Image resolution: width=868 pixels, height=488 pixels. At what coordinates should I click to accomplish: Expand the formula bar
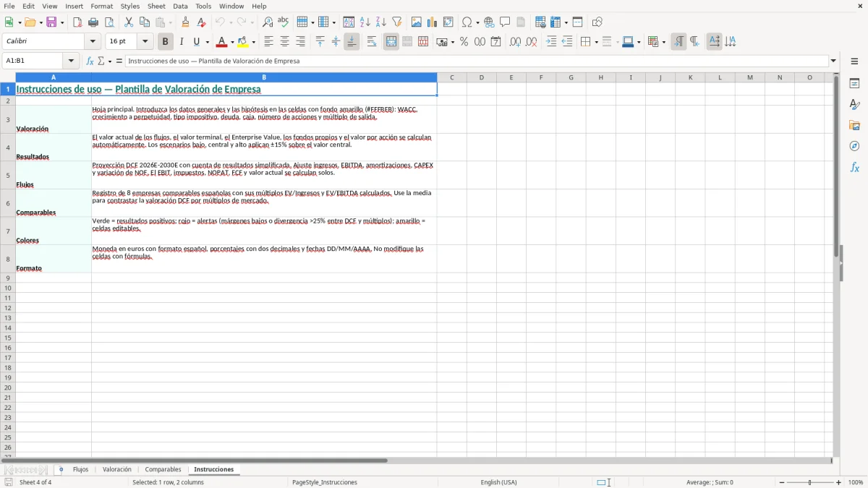point(833,61)
